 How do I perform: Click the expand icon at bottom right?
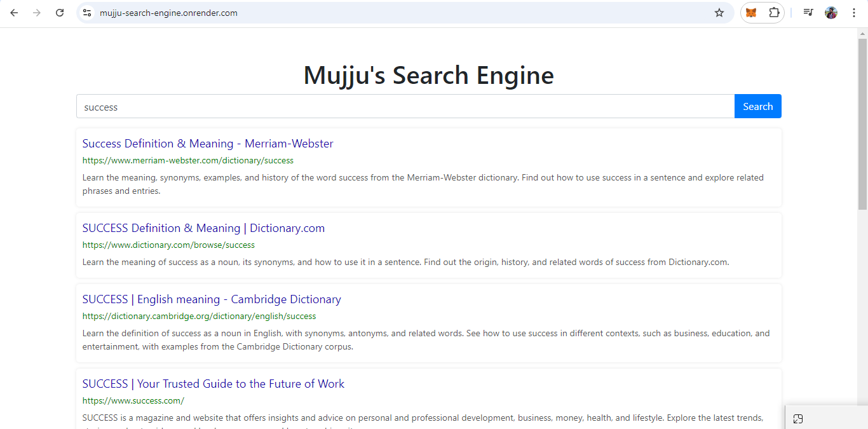point(798,418)
